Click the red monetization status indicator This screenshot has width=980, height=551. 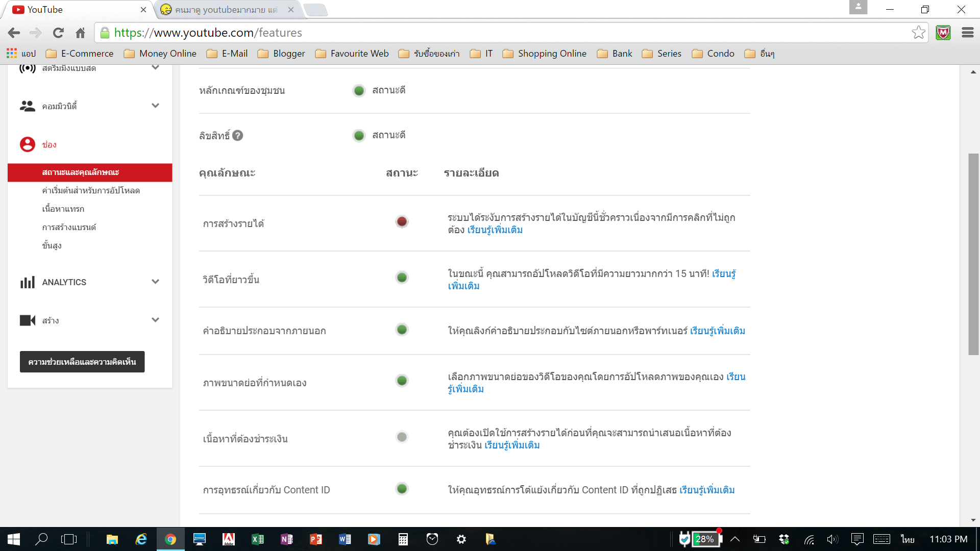(x=402, y=221)
